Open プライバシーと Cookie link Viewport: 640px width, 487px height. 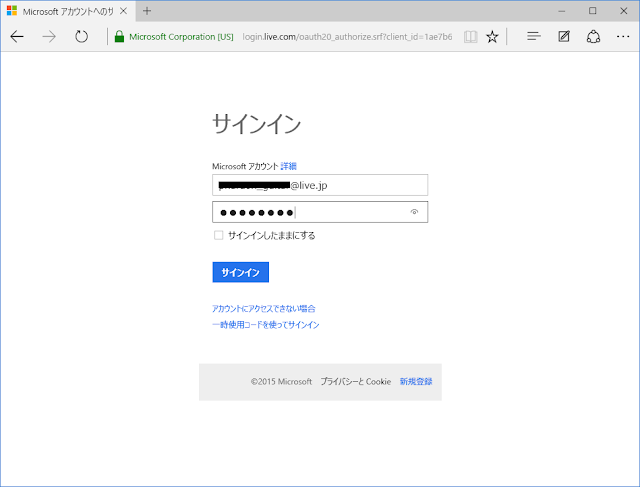[x=356, y=381]
